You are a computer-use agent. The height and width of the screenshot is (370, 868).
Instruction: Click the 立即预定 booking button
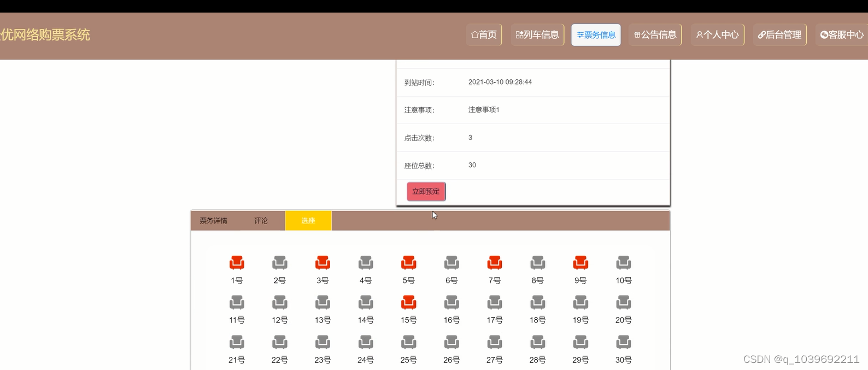426,192
